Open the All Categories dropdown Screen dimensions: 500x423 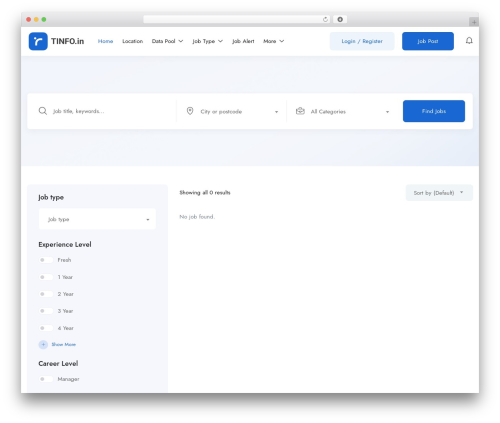(x=343, y=111)
